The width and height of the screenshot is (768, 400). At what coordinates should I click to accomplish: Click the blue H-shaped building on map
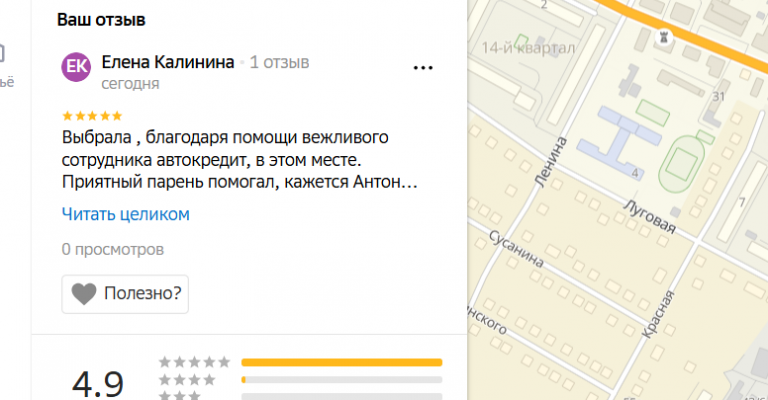[x=619, y=141]
